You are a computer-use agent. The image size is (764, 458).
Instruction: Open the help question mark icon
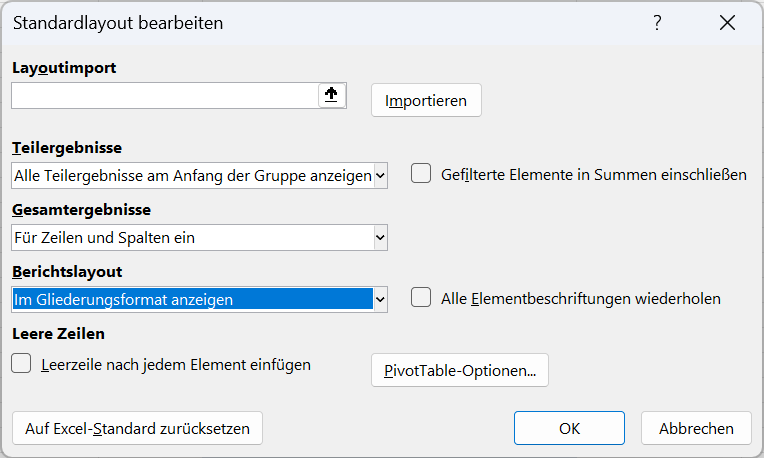coord(657,23)
